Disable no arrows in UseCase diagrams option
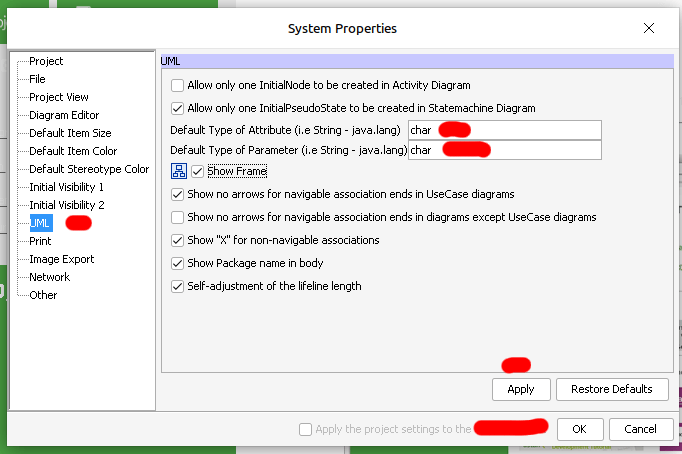This screenshot has height=454, width=682. [178, 195]
